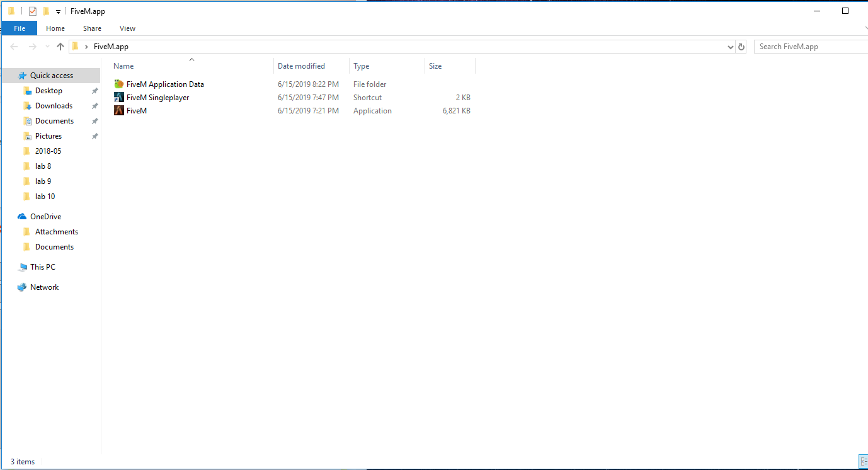Screen dimensions: 868x470
Task: Sort files by the Size column
Action: coord(450,66)
